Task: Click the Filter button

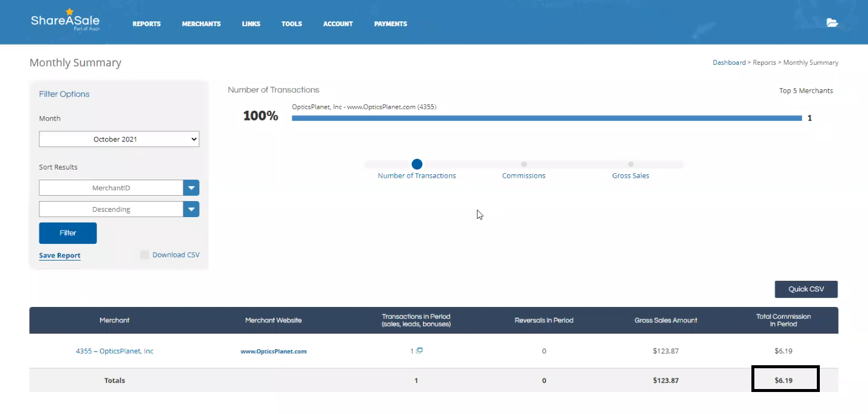Action: pos(68,233)
